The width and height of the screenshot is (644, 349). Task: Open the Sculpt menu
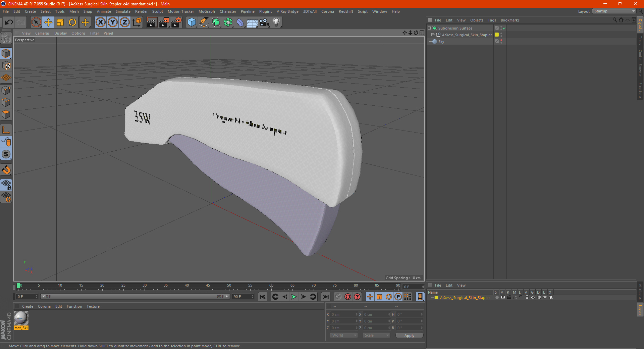click(x=157, y=11)
